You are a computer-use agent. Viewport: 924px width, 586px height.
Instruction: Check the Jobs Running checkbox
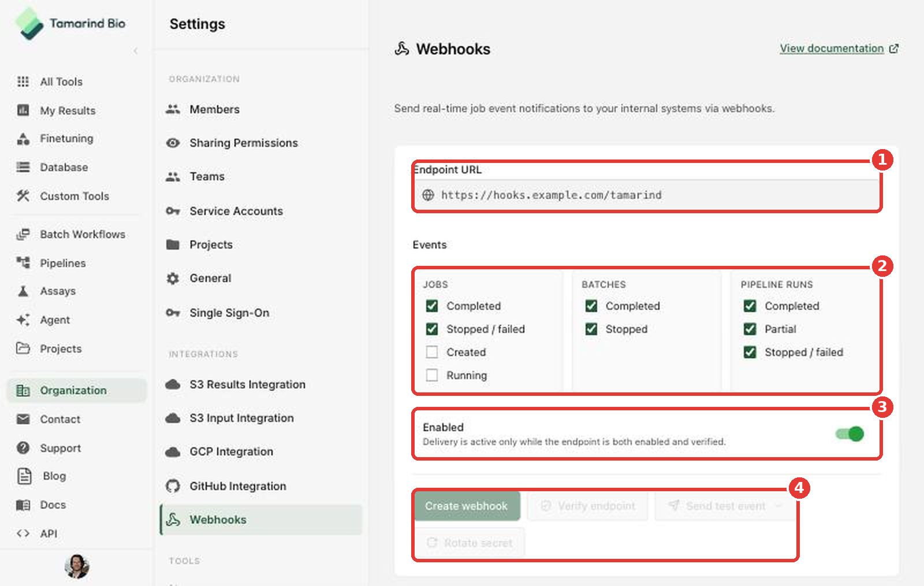pyautogui.click(x=432, y=375)
